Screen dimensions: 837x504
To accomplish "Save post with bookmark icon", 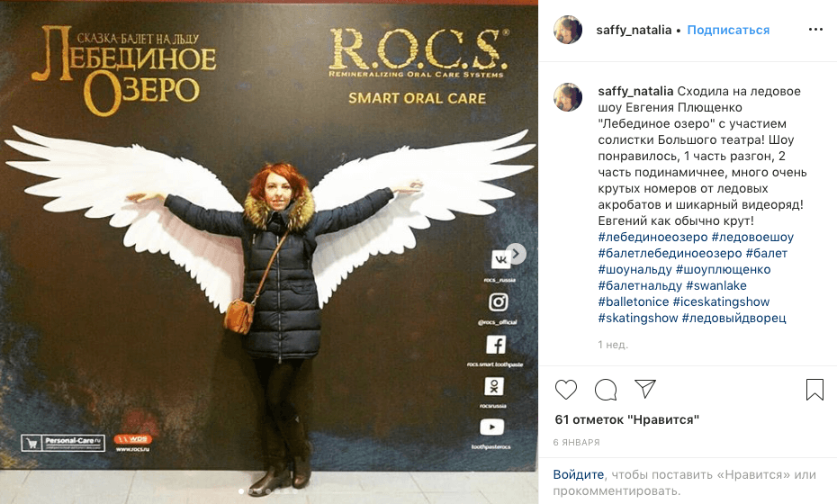I will 814,390.
